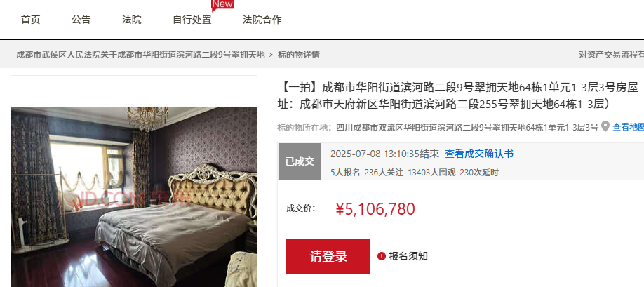Viewport: 644px width, 287px height.
Task: Open the 报名须知 notice link
Action: point(408,256)
